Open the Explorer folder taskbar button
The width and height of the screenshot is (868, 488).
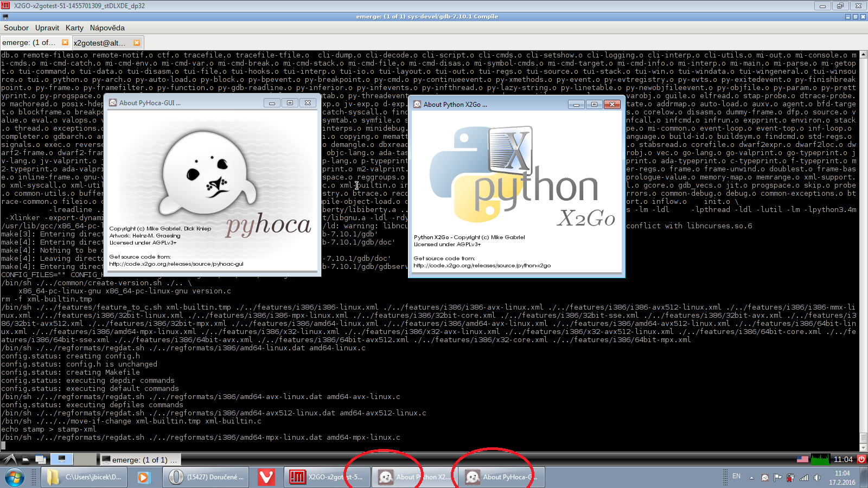click(85, 477)
